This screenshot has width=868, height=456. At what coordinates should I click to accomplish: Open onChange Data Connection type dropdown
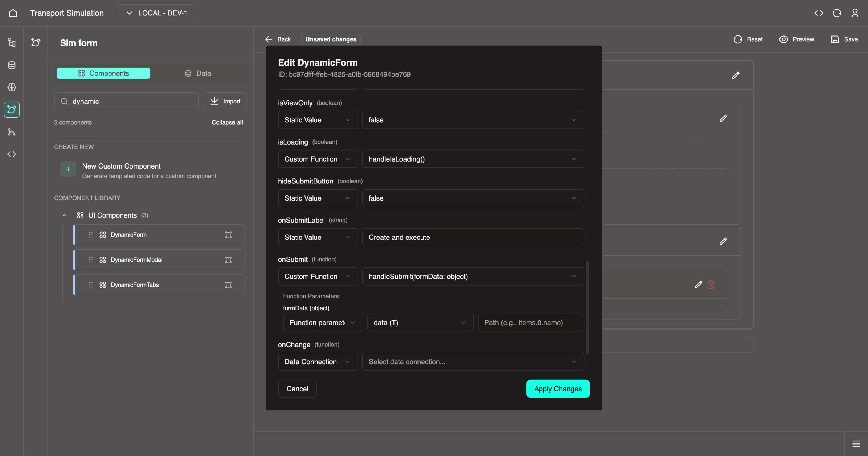[318, 362]
